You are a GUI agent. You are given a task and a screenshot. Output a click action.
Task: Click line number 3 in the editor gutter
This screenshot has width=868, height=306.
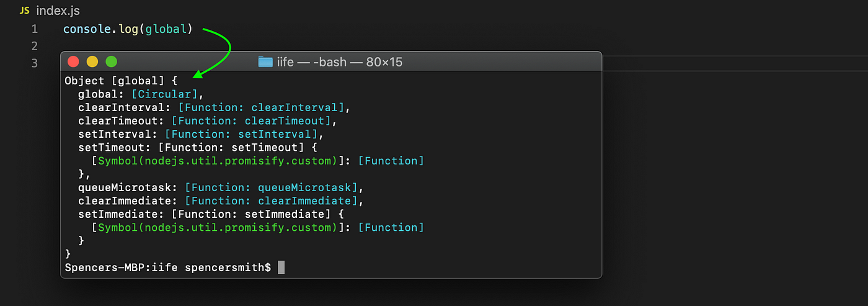tap(35, 63)
